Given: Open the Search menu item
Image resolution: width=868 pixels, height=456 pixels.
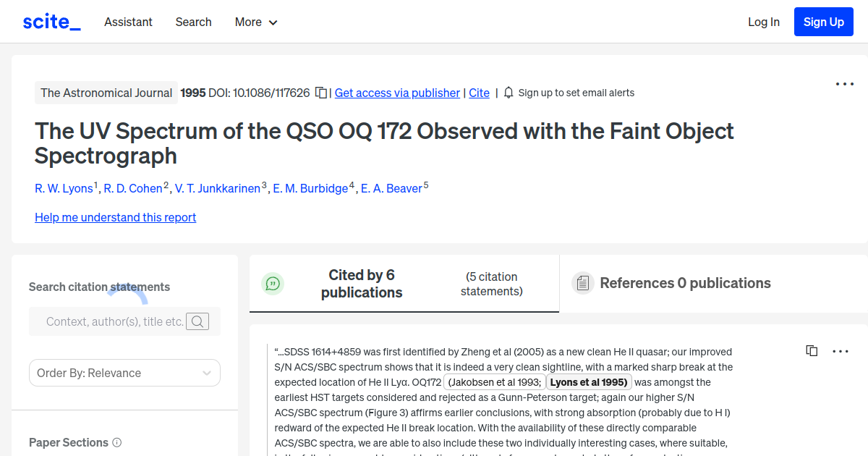Looking at the screenshot, I should (x=193, y=22).
